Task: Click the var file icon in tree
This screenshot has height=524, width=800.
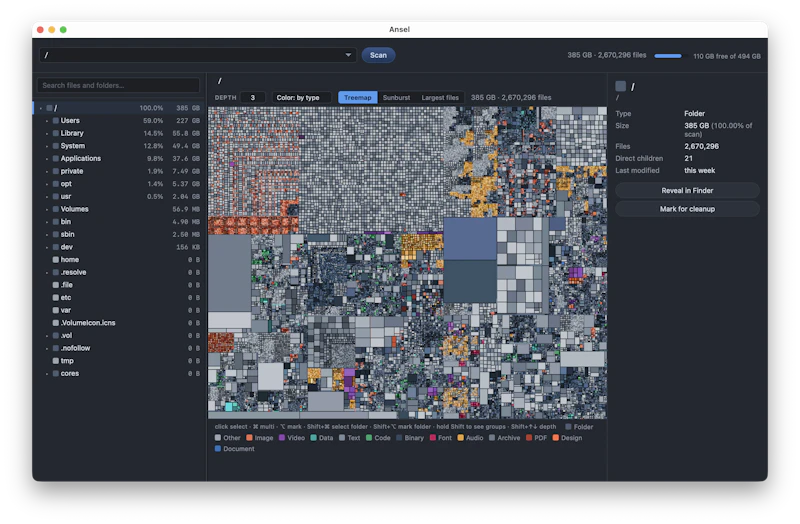Action: pyautogui.click(x=56, y=310)
